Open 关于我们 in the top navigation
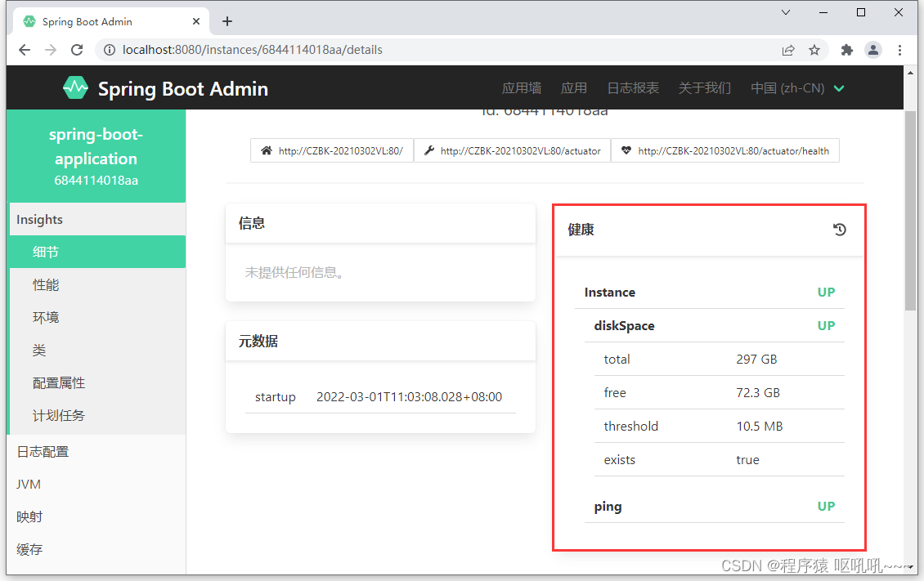 click(705, 88)
